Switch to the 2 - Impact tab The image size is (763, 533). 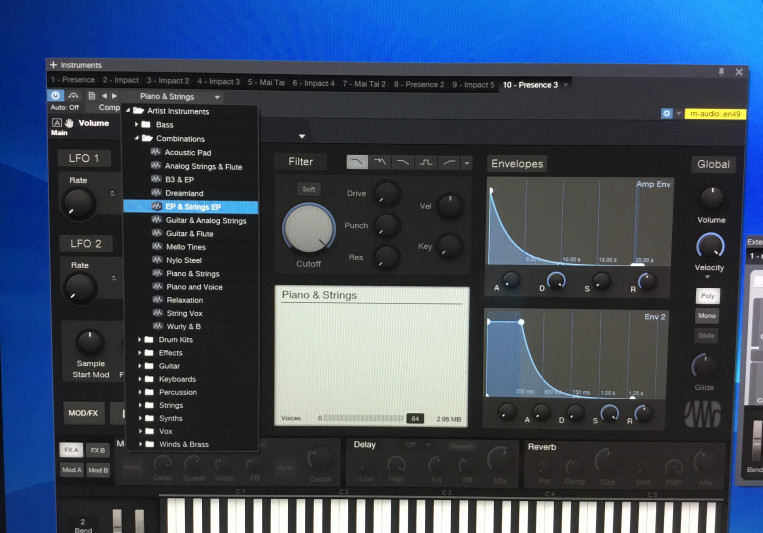(x=120, y=80)
